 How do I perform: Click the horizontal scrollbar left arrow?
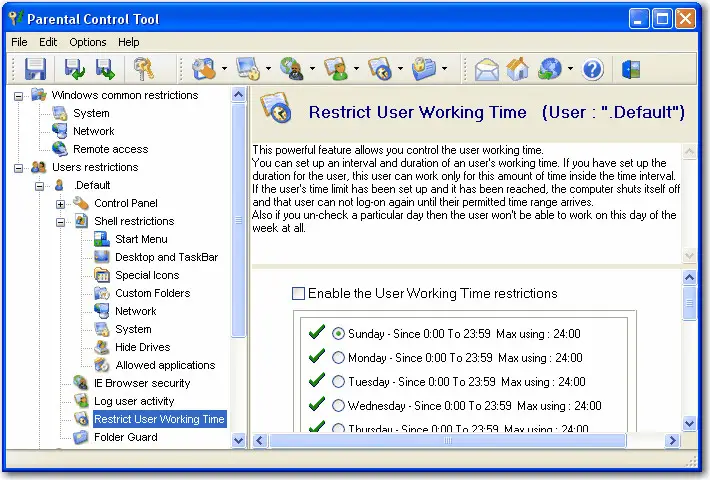[259, 440]
